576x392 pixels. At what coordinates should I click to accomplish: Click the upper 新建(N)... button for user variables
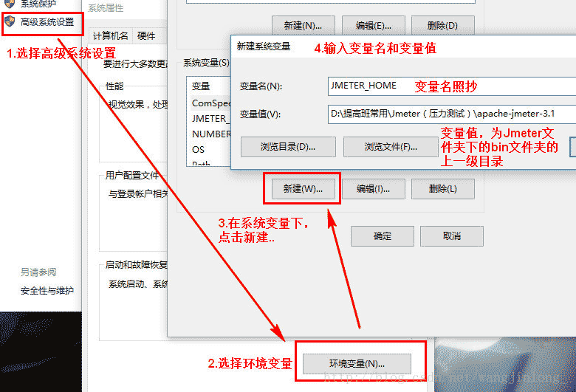pos(303,25)
